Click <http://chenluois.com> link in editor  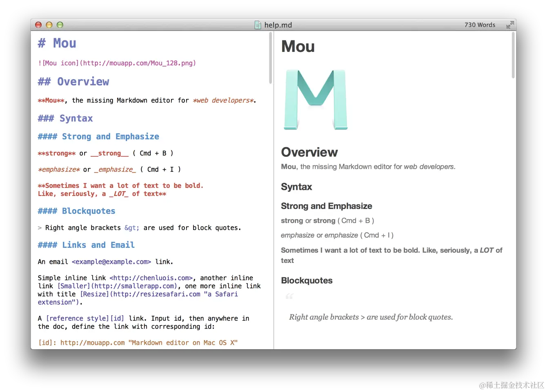pos(151,278)
